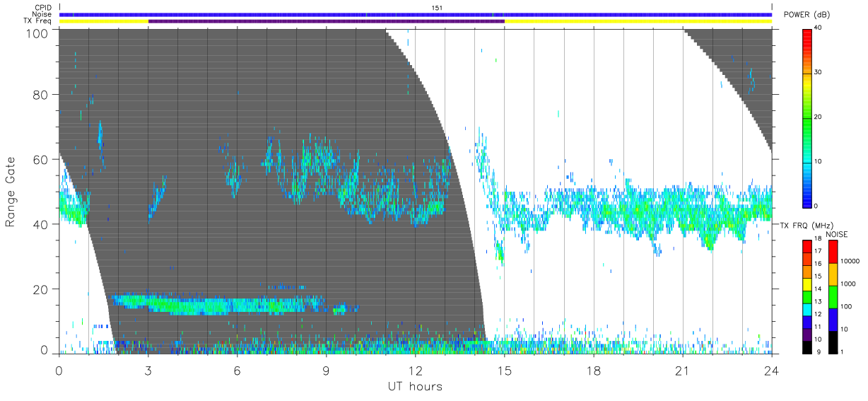This screenshot has width=868, height=401.
Task: Click the Noise row label at top-left
Action: [42, 14]
